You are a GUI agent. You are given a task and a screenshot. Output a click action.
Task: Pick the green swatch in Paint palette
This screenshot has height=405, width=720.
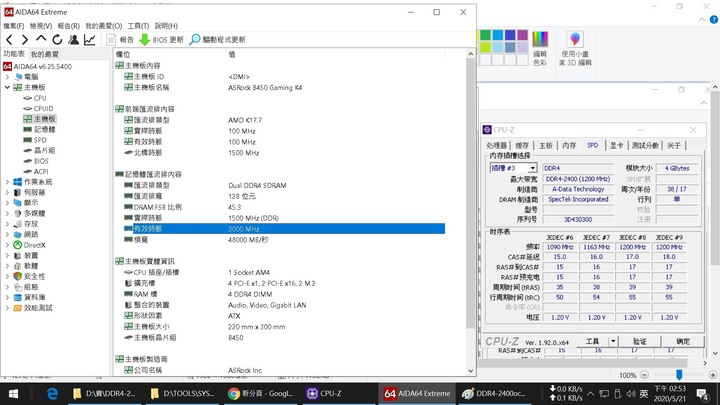(485, 35)
